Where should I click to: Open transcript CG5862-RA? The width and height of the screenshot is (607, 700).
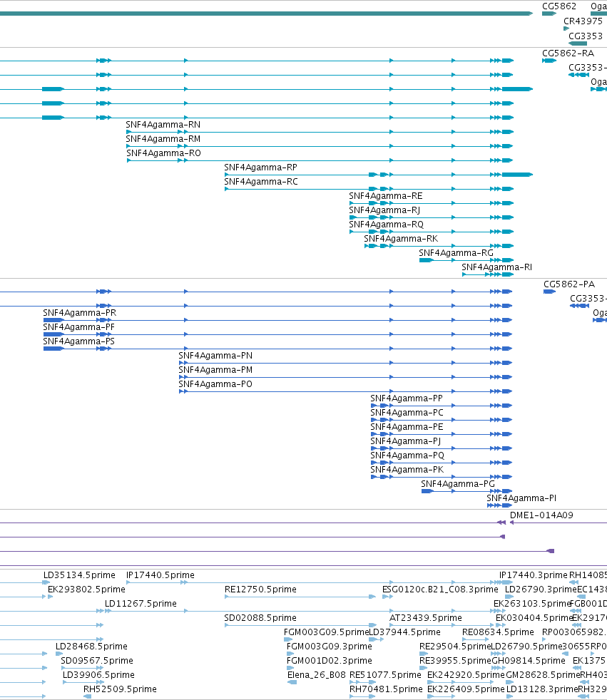568,53
